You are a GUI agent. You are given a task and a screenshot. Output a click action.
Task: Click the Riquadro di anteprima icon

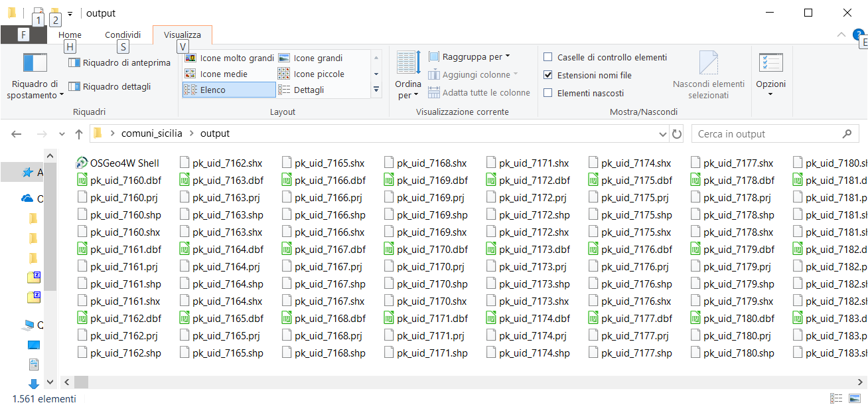point(74,63)
